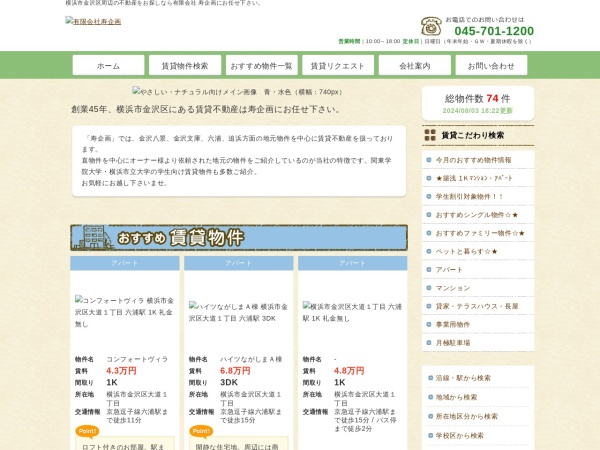Open 学生割引対象物件！！ link
Viewport: 600px width, 450px height.
[470, 197]
